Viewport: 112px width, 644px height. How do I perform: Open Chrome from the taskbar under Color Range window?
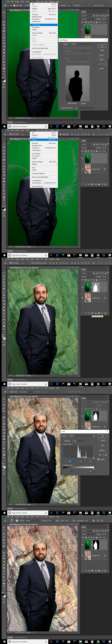[98, 127]
